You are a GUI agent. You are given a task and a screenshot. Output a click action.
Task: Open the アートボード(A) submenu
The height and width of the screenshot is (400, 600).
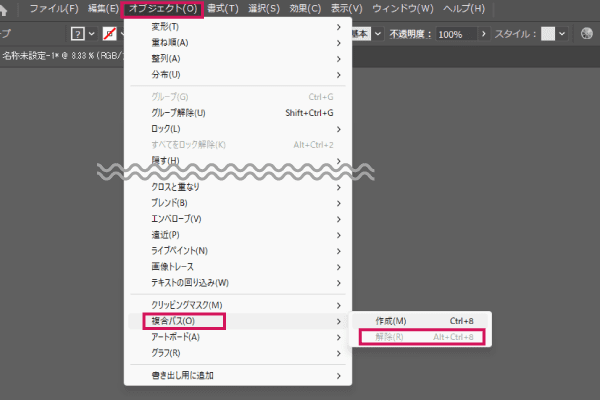238,337
